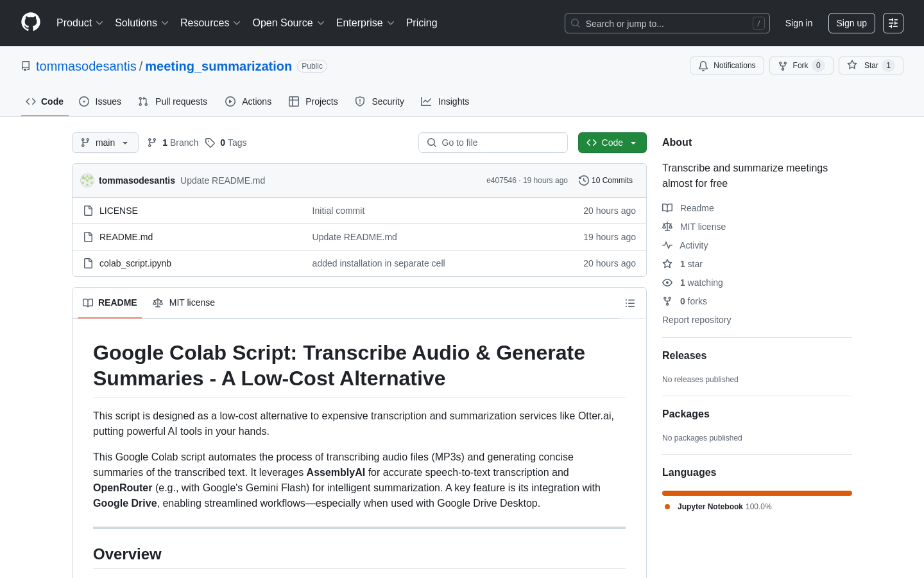Image resolution: width=924 pixels, height=578 pixels.
Task: Expand the Open Source menu
Action: [x=289, y=23]
